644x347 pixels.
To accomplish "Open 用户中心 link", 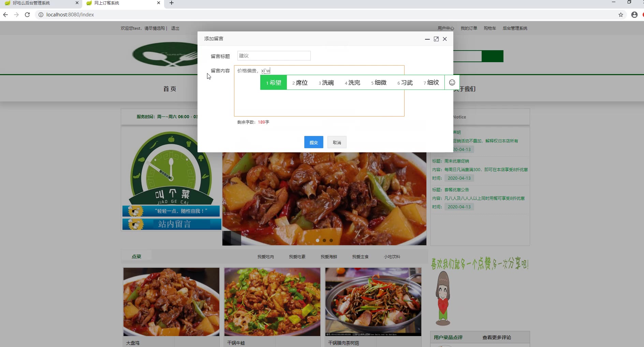I will pos(446,28).
